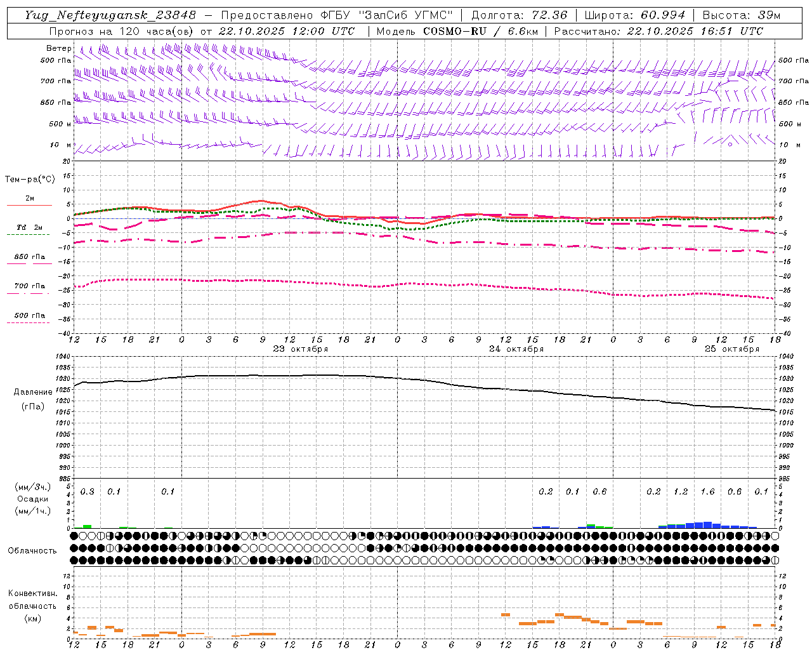Viewport: 812px width, 650px height.
Task: Click the (мм/1ч.) units label
Action: click(33, 511)
